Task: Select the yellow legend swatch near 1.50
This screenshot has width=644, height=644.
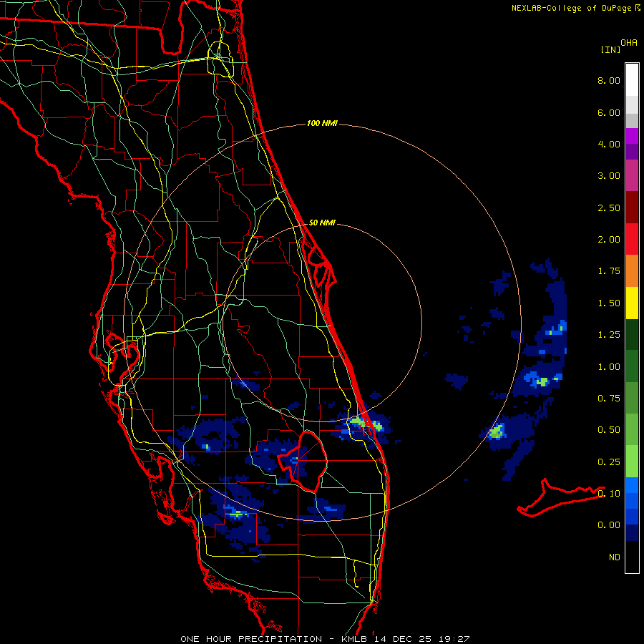Action: pos(632,303)
